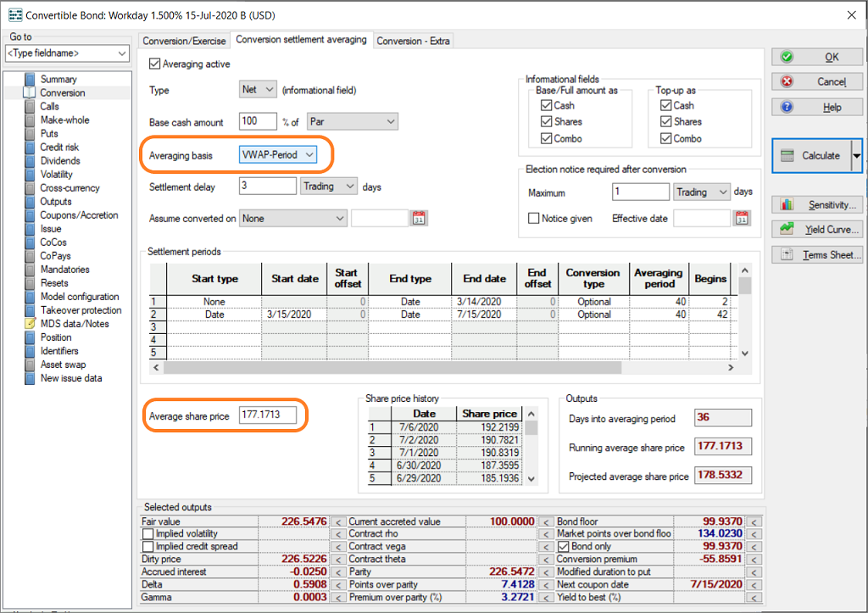Click the Settlement delay number field
868x613 pixels.
[268, 186]
